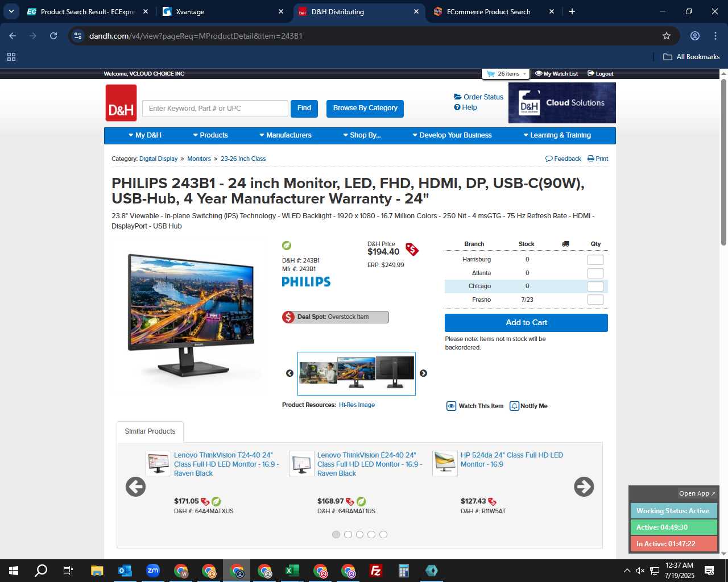Open FileZilla from the taskbar
This screenshot has height=582, width=728.
tap(375, 571)
